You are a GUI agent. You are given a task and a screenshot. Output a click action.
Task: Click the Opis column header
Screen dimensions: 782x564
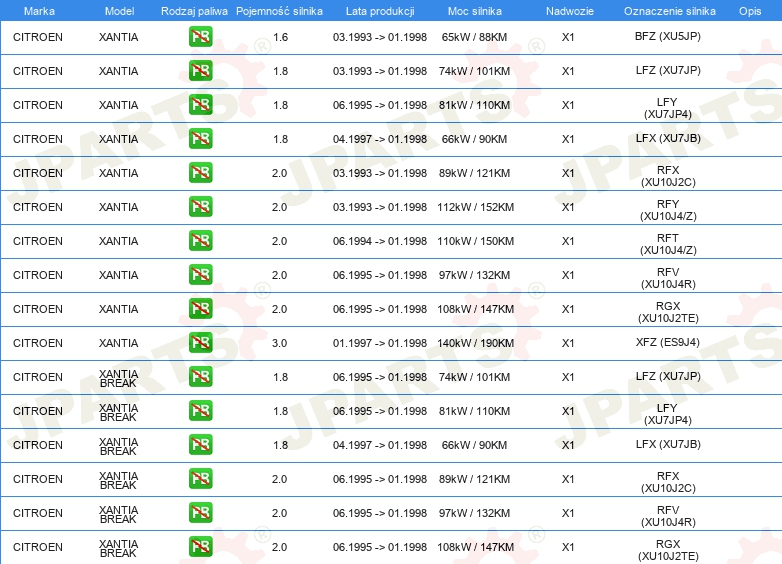coord(750,11)
